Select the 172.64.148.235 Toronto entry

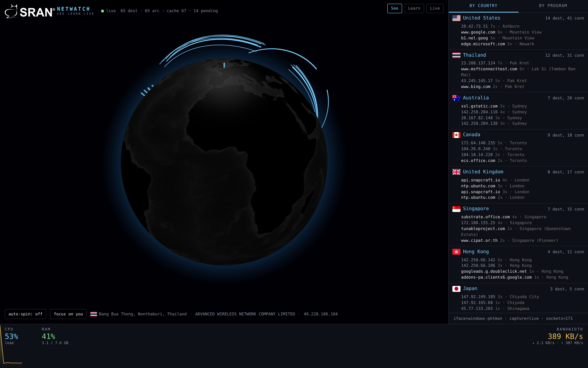pyautogui.click(x=494, y=143)
